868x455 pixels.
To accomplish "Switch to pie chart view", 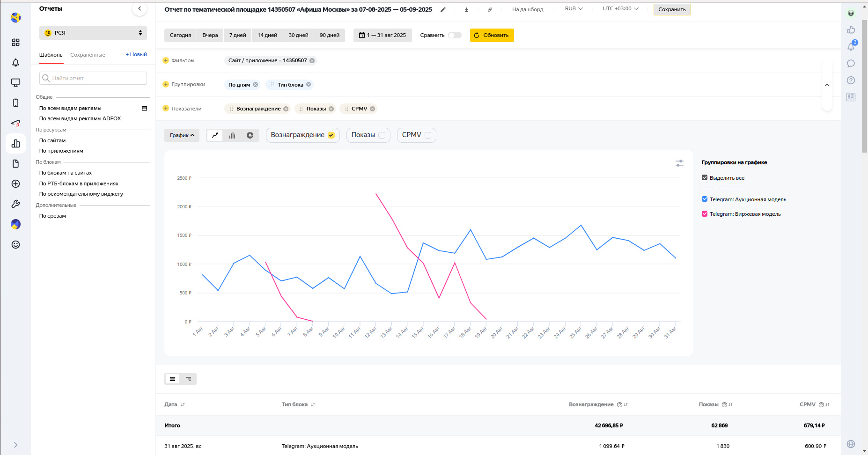I will (250, 135).
